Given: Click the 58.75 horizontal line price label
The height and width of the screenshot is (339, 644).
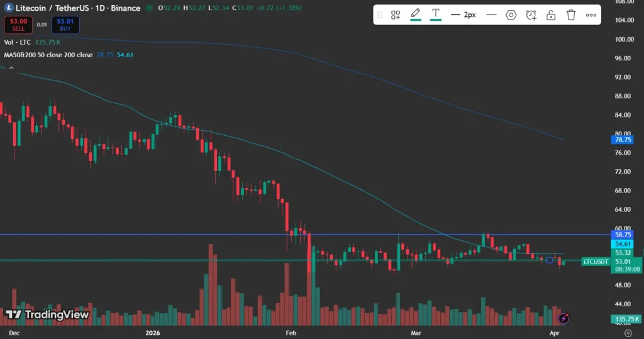Looking at the screenshot, I should click(623, 235).
